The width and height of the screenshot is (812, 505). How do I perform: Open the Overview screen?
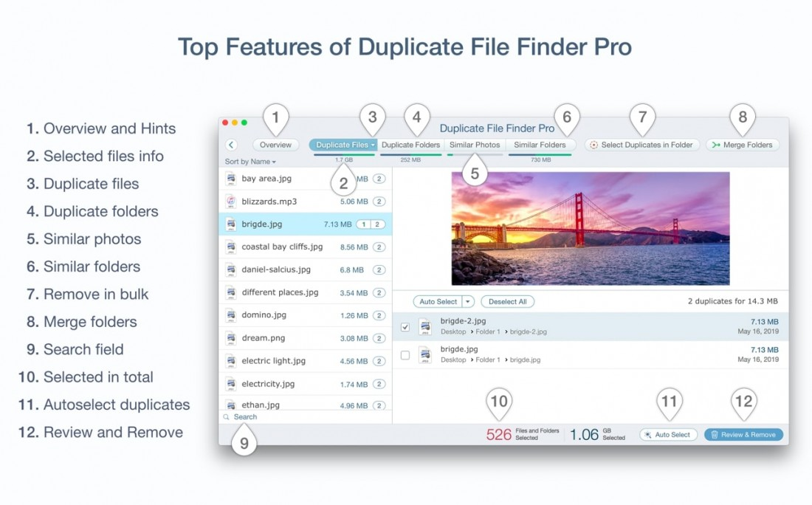[x=275, y=145]
